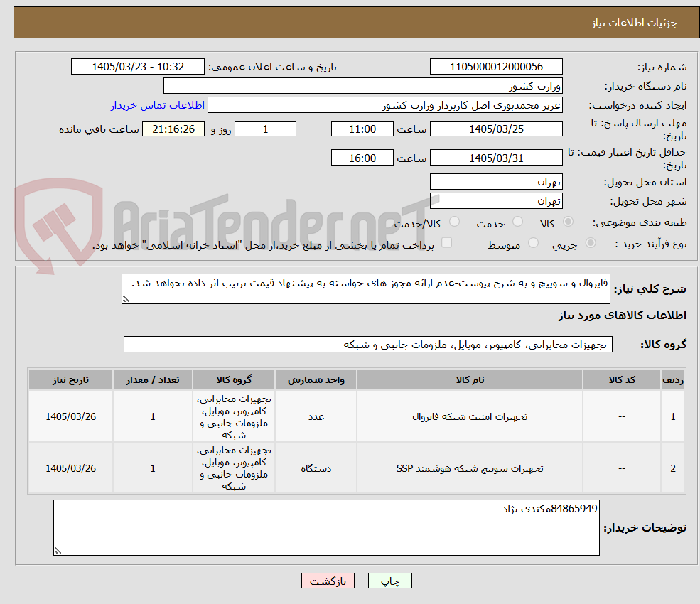The width and height of the screenshot is (700, 604).
Task: Click the delivery city field تهران
Action: point(496,201)
